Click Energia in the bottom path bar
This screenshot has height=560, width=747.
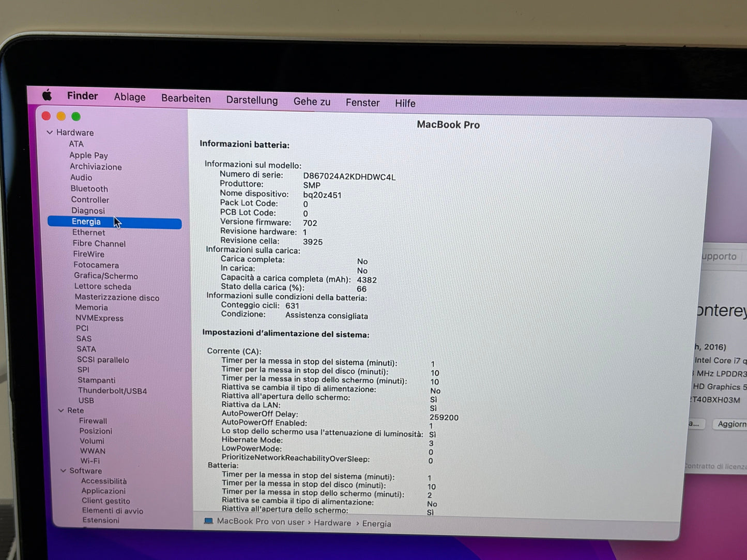[x=376, y=524]
